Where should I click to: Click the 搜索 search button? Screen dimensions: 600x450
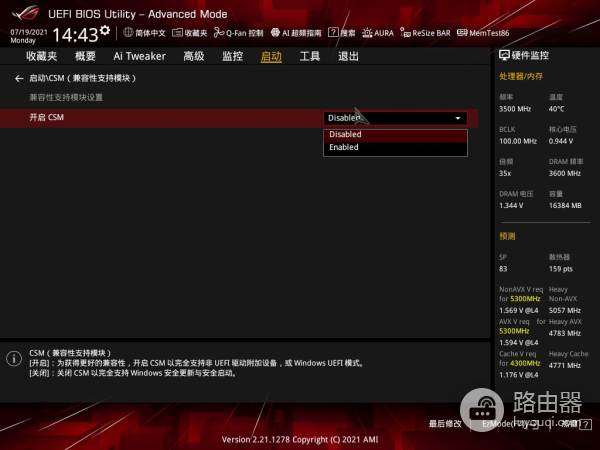(348, 33)
